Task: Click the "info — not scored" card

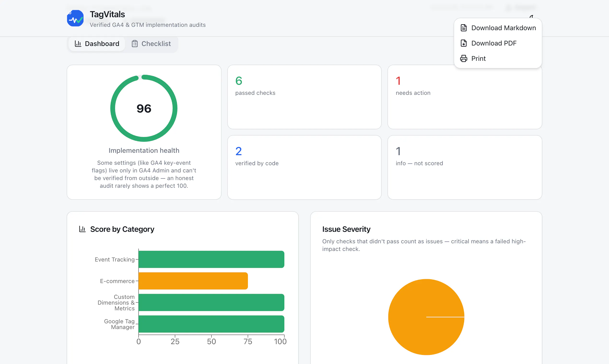Action: point(465,167)
